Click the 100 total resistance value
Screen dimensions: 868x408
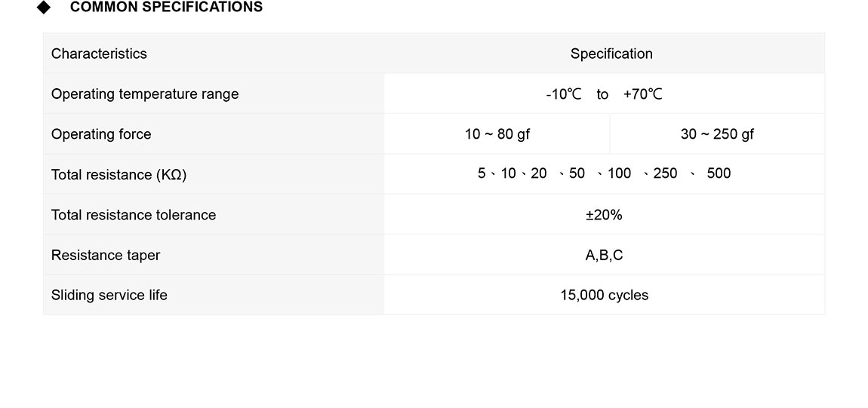click(619, 173)
